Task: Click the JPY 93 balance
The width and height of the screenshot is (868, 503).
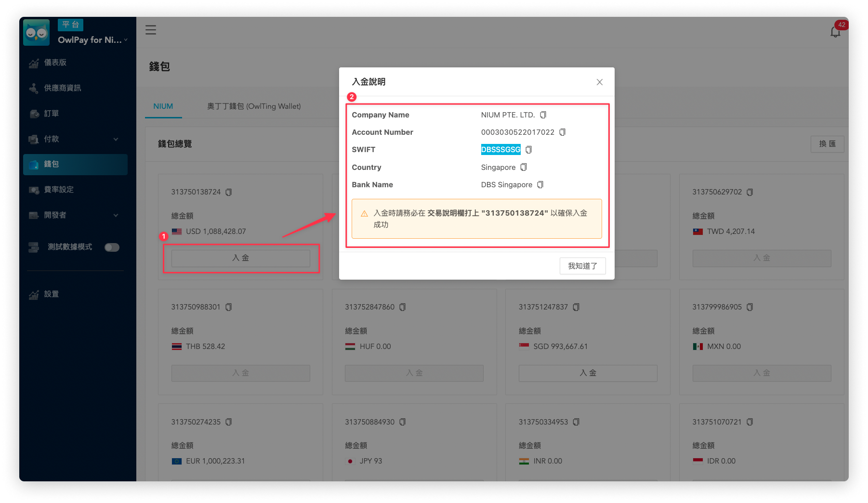Action: [x=371, y=461]
